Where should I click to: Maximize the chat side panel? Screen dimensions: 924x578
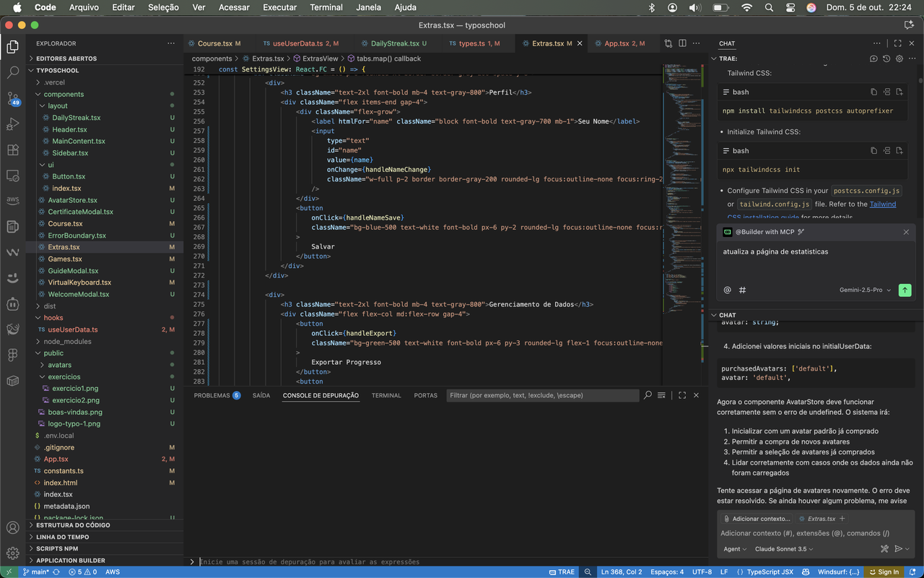click(x=898, y=43)
